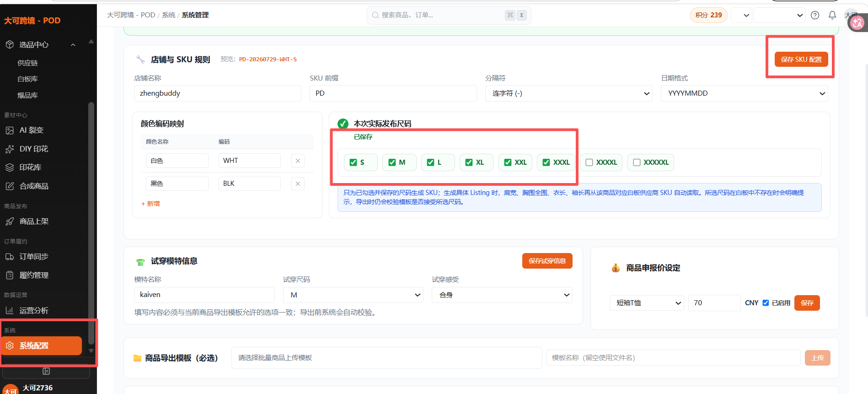Image resolution: width=868 pixels, height=394 pixels.
Task: Click the 积分 239 badge
Action: 708,15
